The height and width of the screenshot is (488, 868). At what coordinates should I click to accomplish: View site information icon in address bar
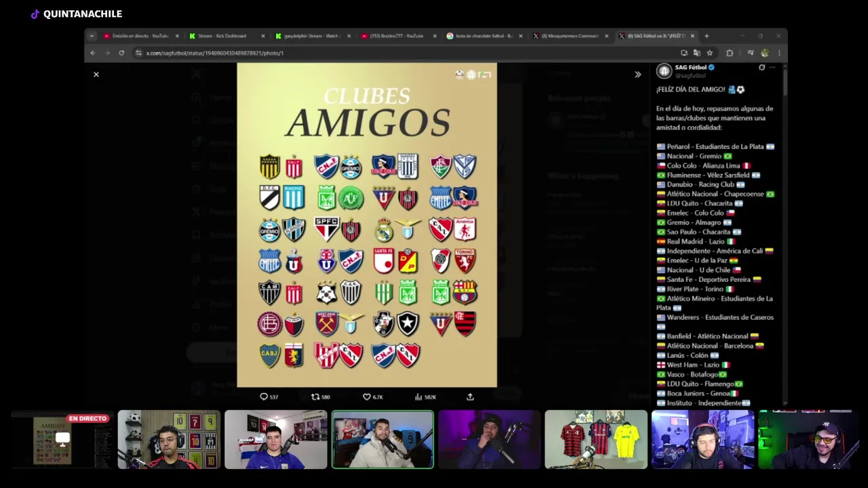click(x=138, y=53)
